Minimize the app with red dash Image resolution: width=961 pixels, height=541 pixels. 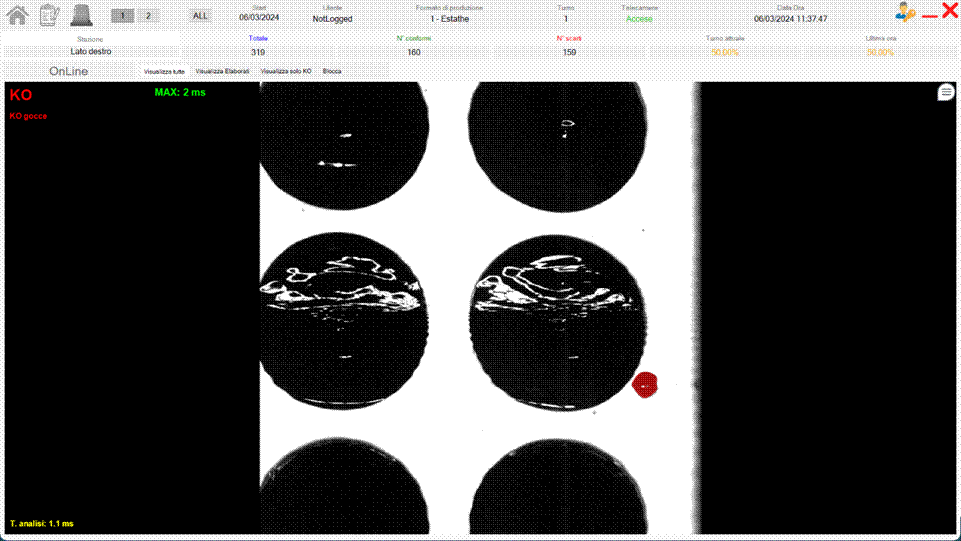coord(930,14)
